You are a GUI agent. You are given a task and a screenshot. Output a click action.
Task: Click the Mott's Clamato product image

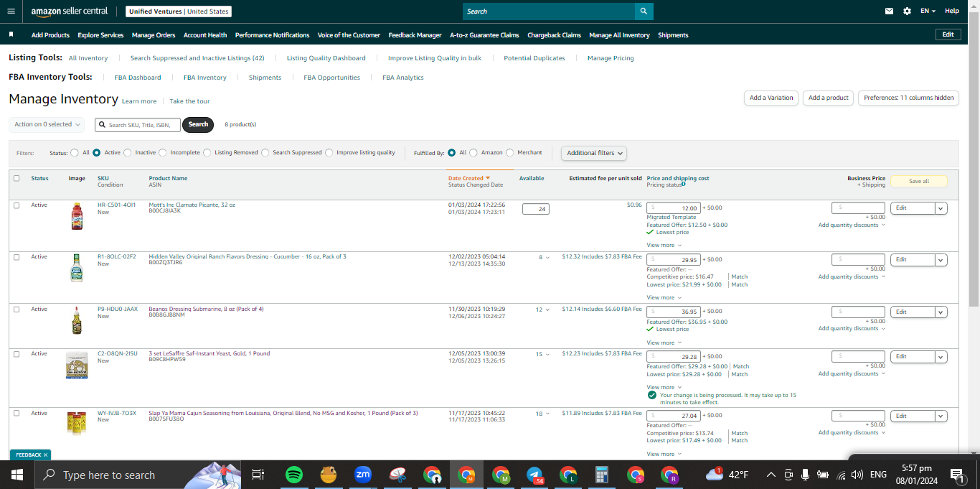click(77, 216)
